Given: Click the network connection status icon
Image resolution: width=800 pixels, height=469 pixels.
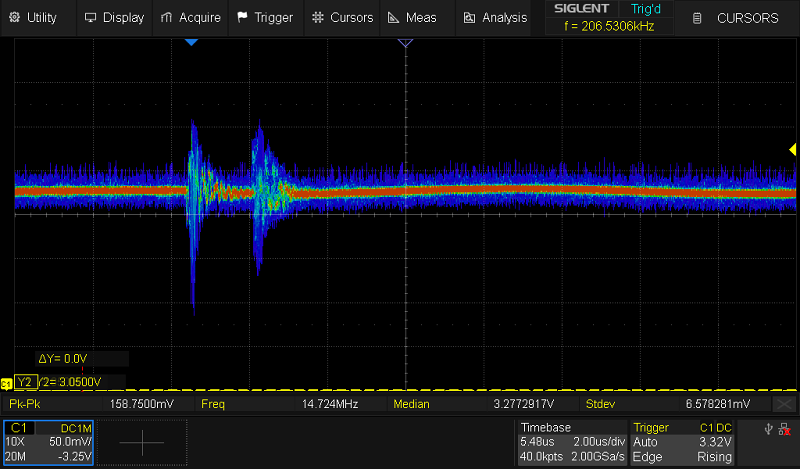Looking at the screenshot, I should (x=784, y=429).
